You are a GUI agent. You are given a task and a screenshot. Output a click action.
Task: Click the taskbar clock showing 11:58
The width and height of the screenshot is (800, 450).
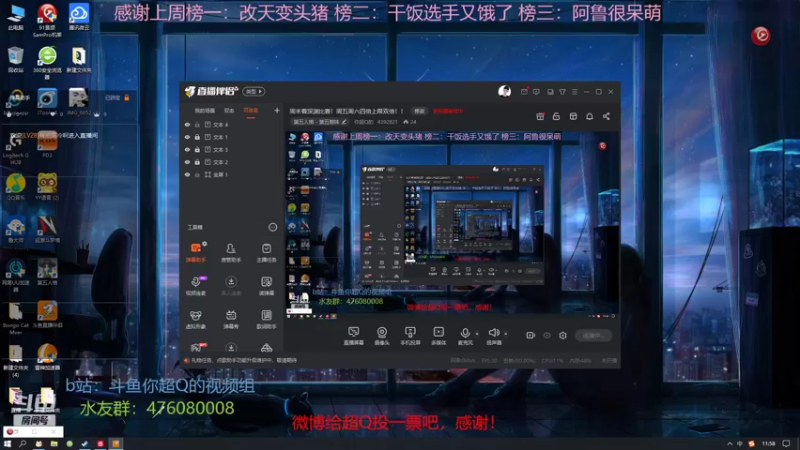tap(768, 444)
